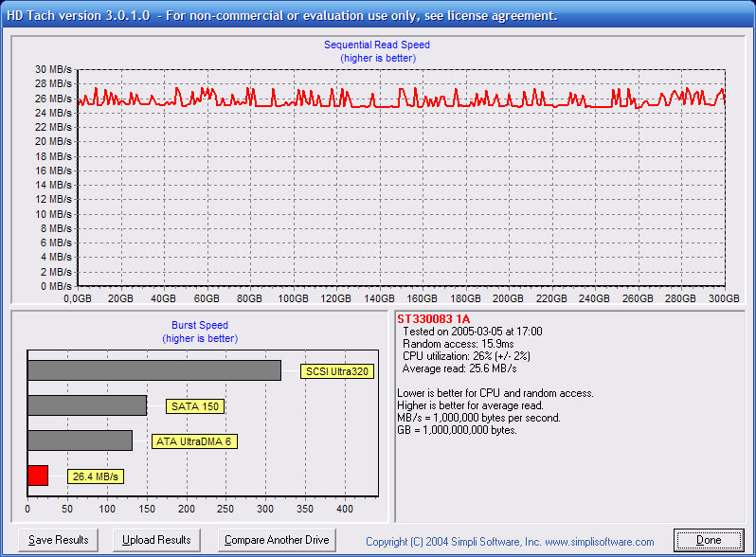Select the 'MB/s = 1,000,000 bytes per second' line
756x557 pixels.
pos(478,418)
